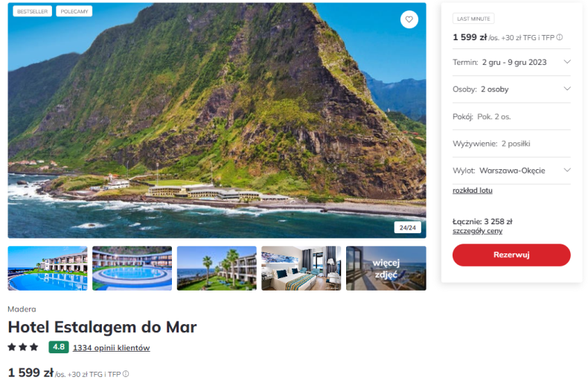This screenshot has height=383, width=588.
Task: Open szczegóły ceny price details
Action: click(477, 231)
